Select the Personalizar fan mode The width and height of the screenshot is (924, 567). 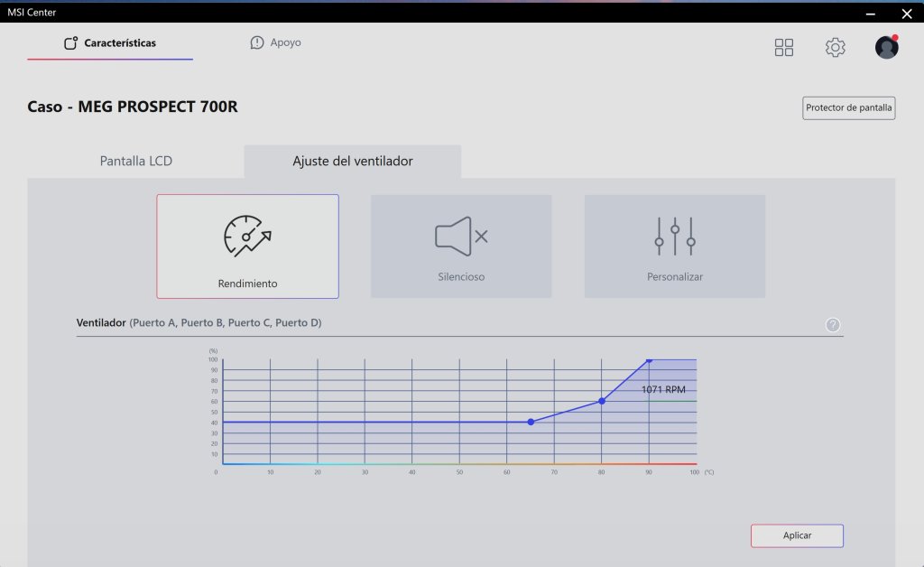click(675, 246)
